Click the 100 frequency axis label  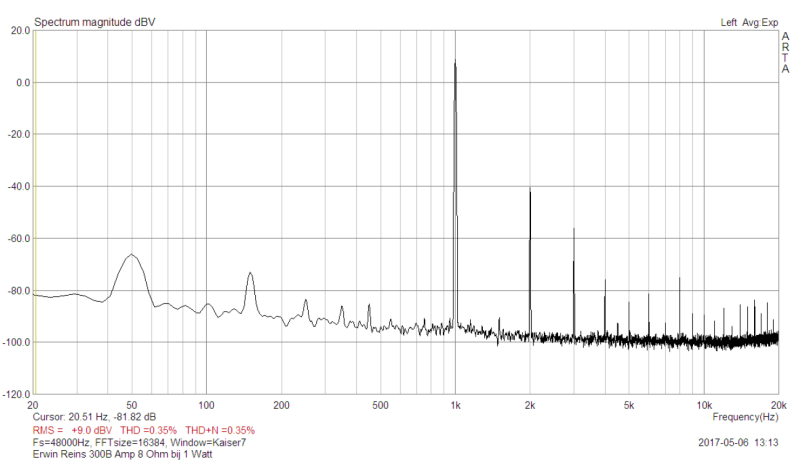(x=206, y=405)
